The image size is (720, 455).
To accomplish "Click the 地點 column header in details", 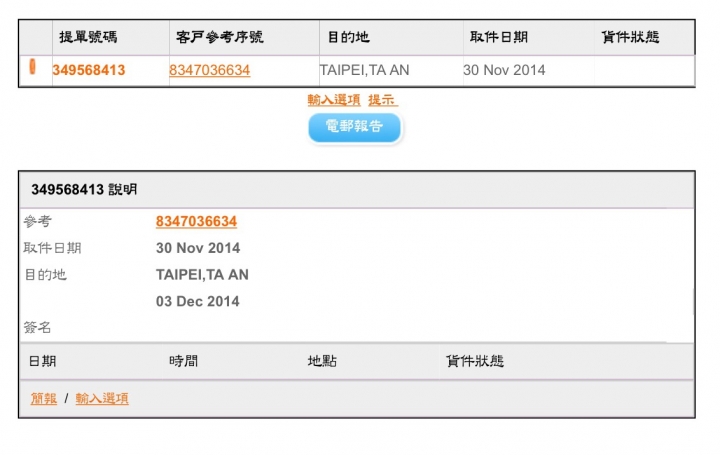I will click(x=322, y=361).
